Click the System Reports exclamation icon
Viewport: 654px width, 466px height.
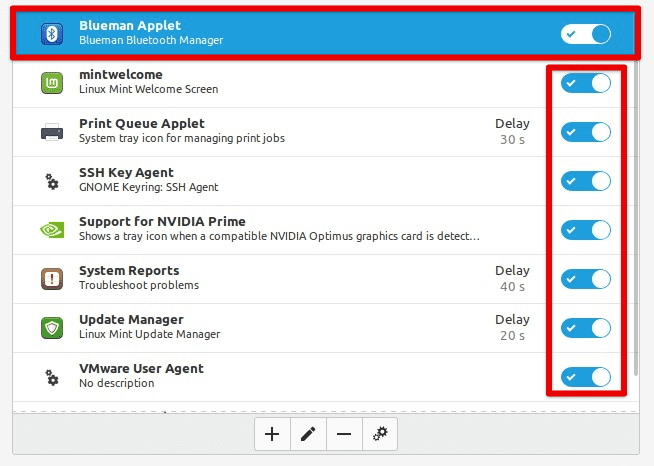click(52, 279)
